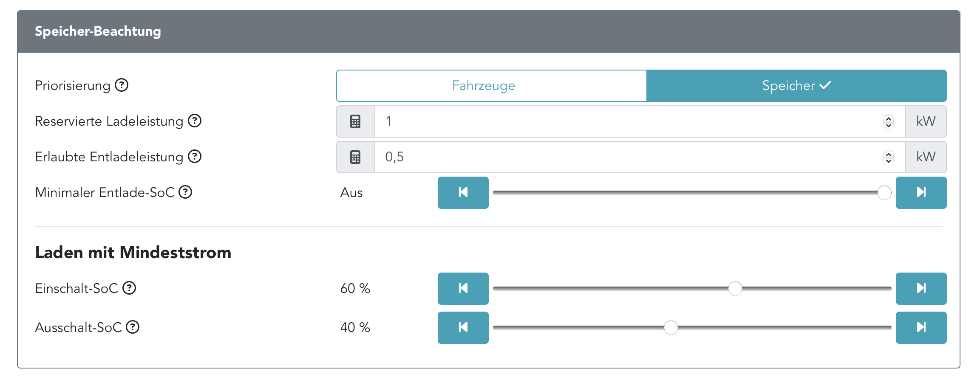Increase Ausschalt-SoC using right skip button
This screenshot has height=377, width=980.
coord(921,328)
